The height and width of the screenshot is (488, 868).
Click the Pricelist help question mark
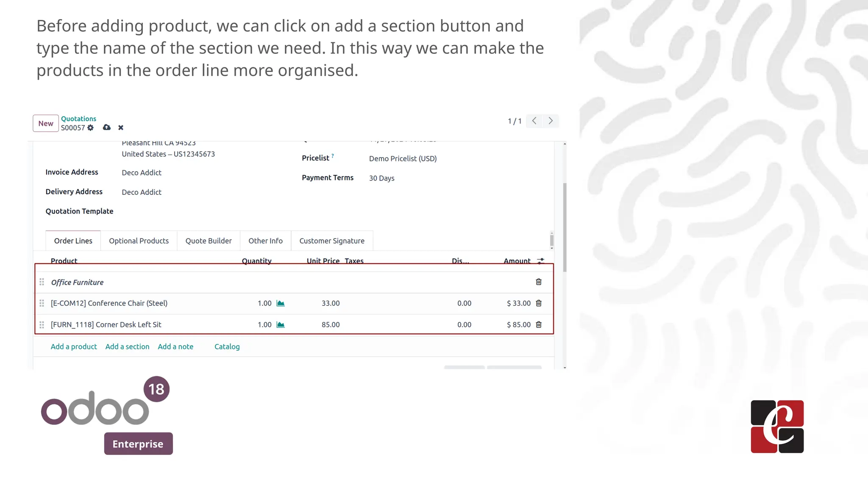tap(333, 156)
